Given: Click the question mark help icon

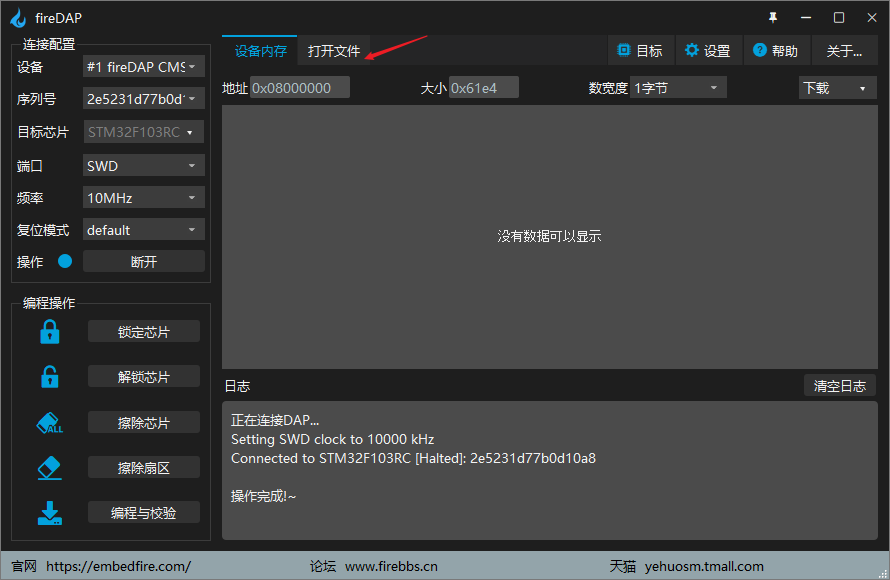Looking at the screenshot, I should (x=759, y=51).
